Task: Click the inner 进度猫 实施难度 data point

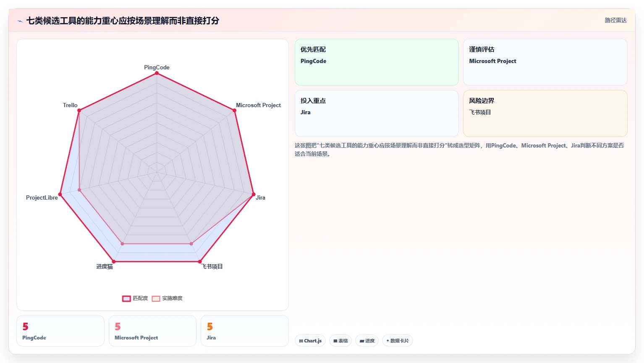Action: (123, 244)
